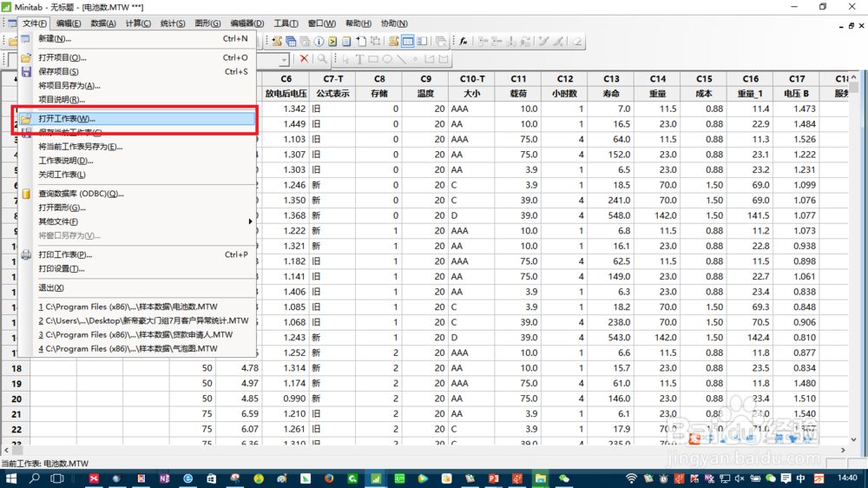
Task: Click the 文件(F) menu
Action: [35, 23]
